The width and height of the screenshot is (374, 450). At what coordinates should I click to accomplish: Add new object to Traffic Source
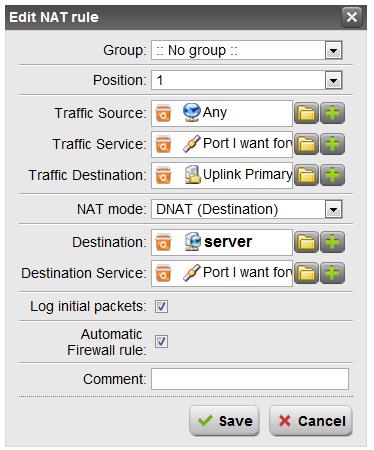[332, 113]
